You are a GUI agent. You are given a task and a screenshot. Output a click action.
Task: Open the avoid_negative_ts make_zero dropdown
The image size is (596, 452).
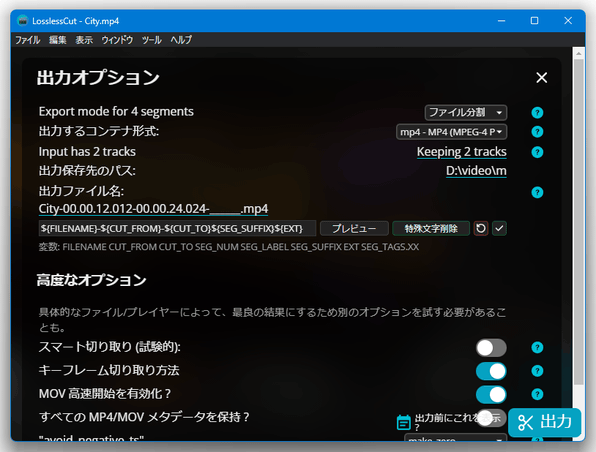(x=455, y=438)
